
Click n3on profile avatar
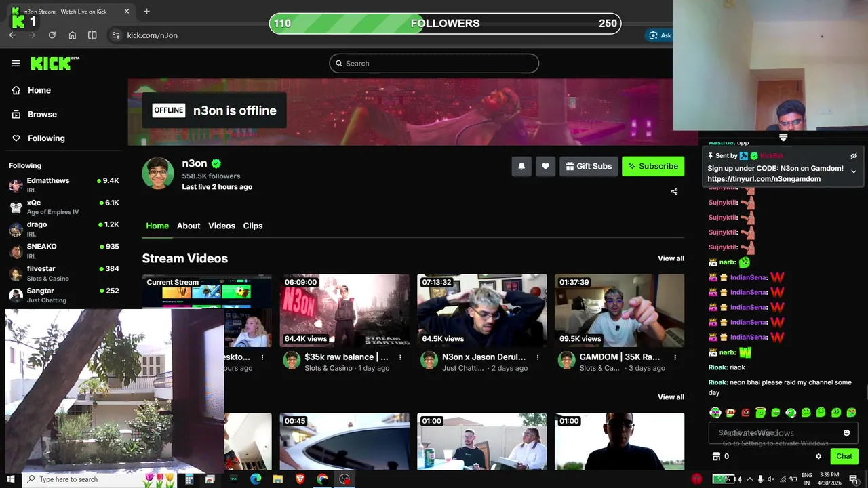(x=158, y=174)
